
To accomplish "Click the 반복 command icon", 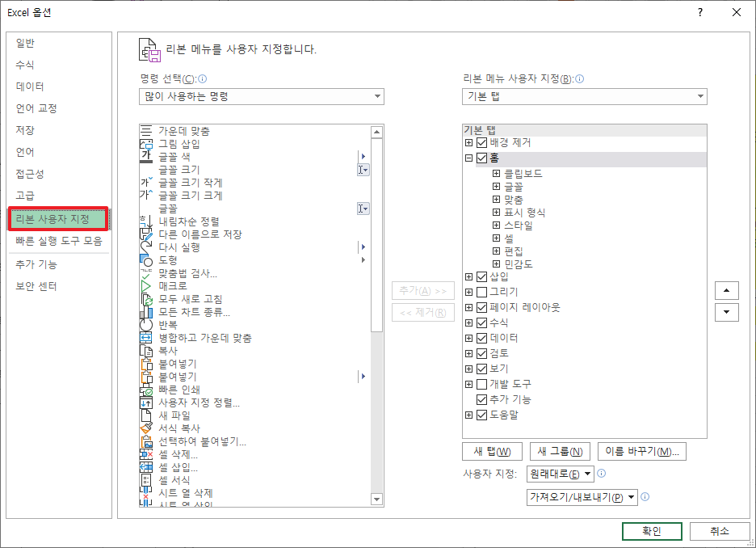I will pos(146,325).
